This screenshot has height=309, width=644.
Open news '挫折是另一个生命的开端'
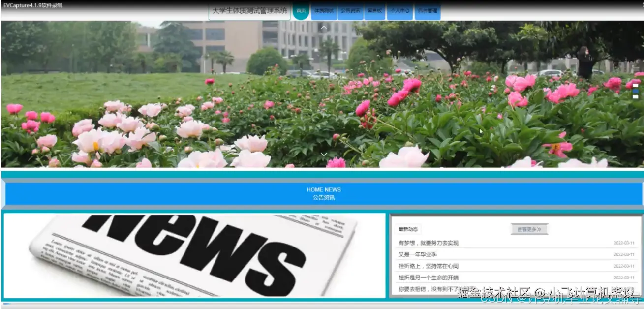516,278
